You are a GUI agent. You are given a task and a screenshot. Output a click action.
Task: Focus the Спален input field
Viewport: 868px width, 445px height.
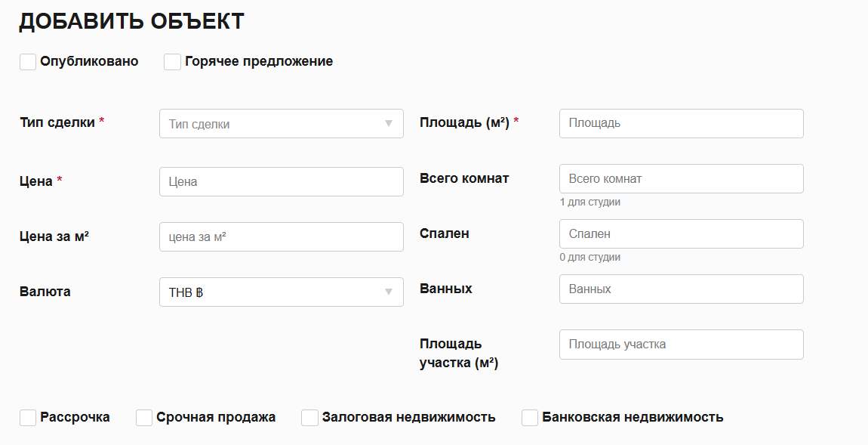click(x=681, y=234)
